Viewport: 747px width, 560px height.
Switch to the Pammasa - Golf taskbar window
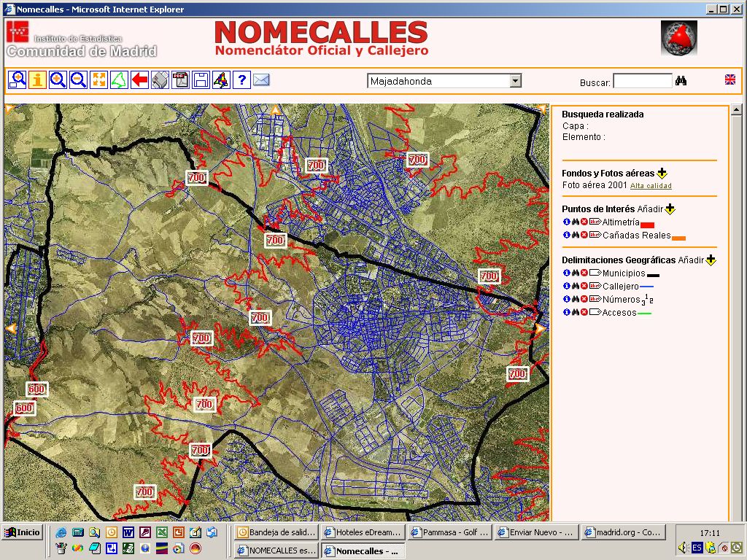(x=449, y=533)
